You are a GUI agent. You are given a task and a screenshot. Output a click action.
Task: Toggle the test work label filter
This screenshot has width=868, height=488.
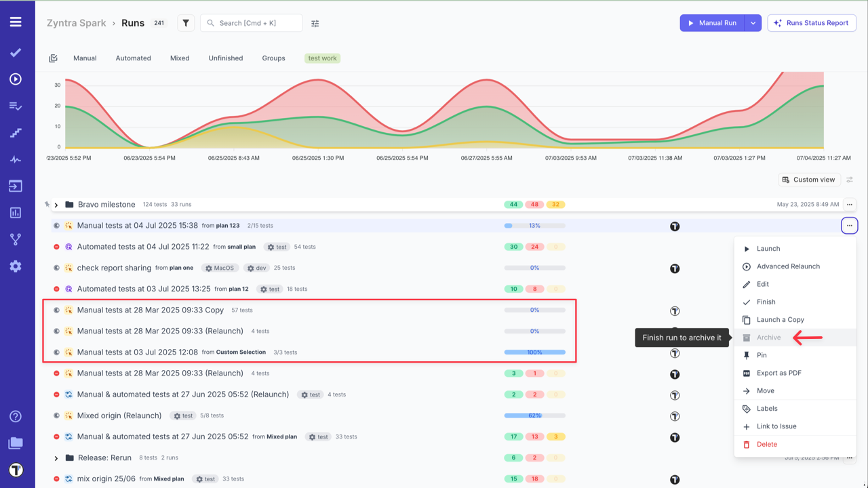tap(322, 58)
